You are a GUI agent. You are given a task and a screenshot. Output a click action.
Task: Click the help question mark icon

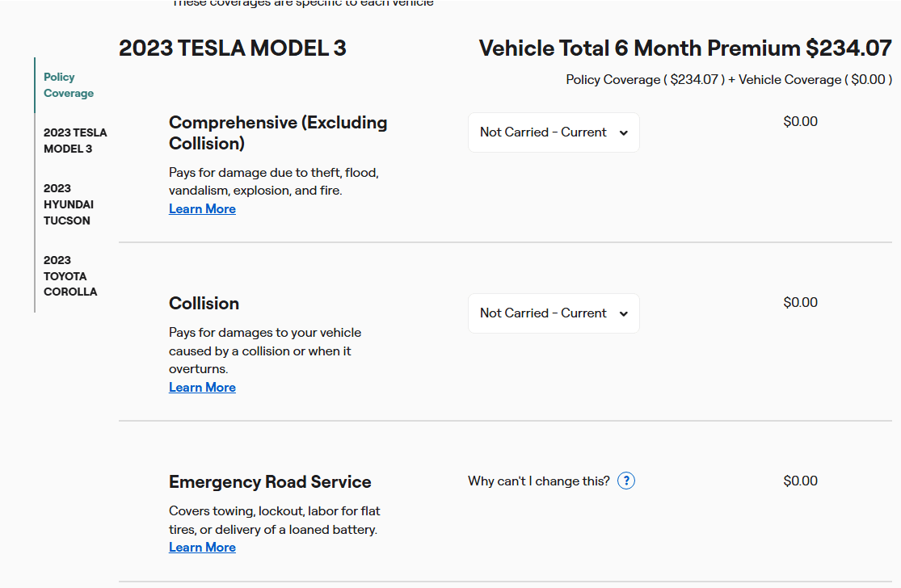(x=626, y=481)
